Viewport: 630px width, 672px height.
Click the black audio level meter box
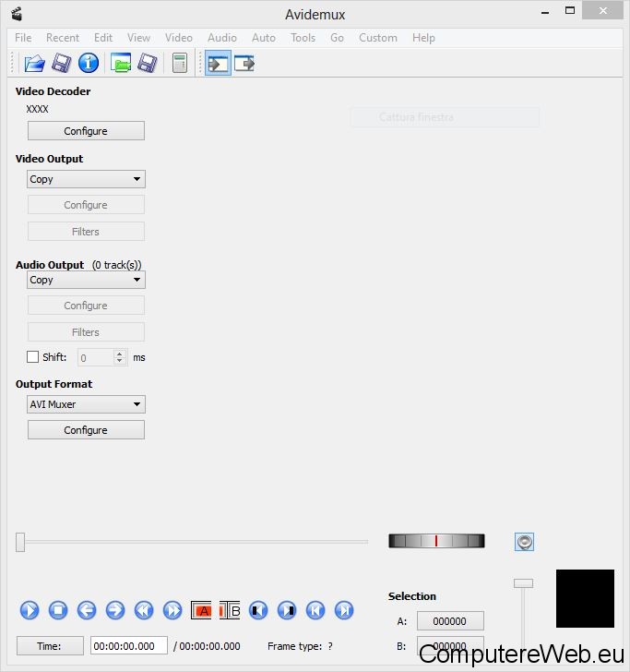(x=585, y=599)
